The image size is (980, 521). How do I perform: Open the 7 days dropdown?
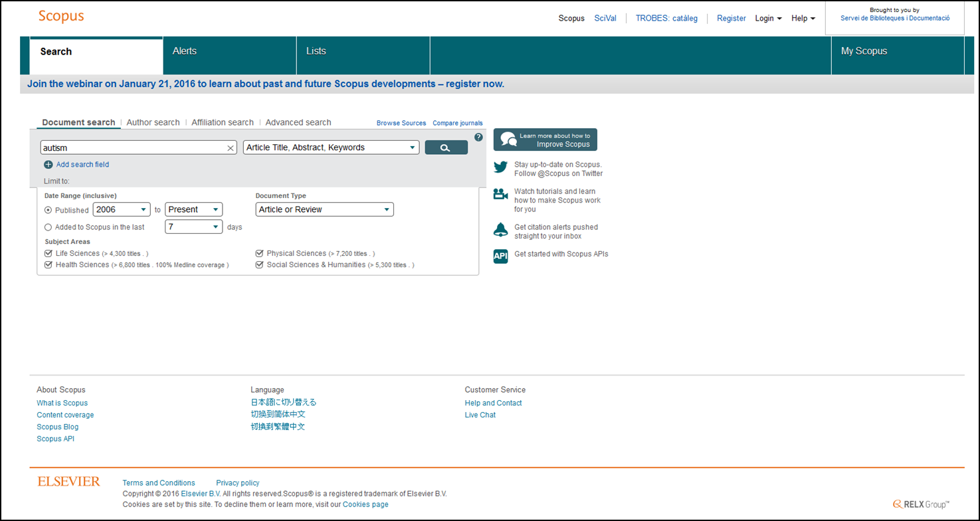194,227
